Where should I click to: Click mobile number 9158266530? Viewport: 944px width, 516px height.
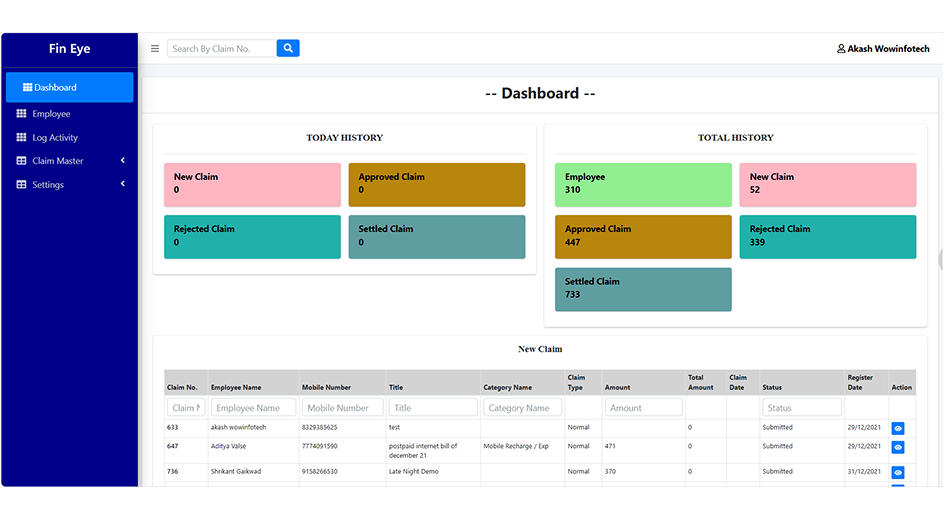pyautogui.click(x=320, y=471)
